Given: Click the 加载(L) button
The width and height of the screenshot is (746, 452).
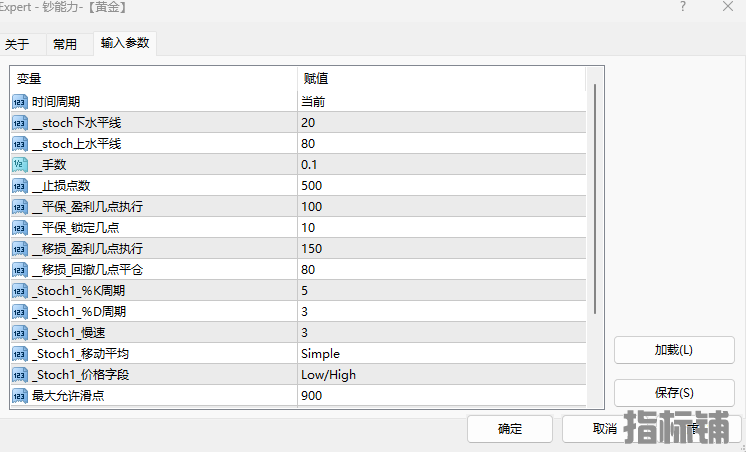Looking at the screenshot, I should pos(674,350).
